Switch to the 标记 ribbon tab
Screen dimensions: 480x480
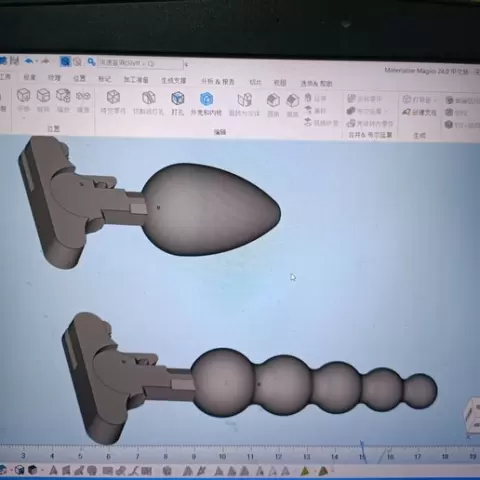coord(104,79)
